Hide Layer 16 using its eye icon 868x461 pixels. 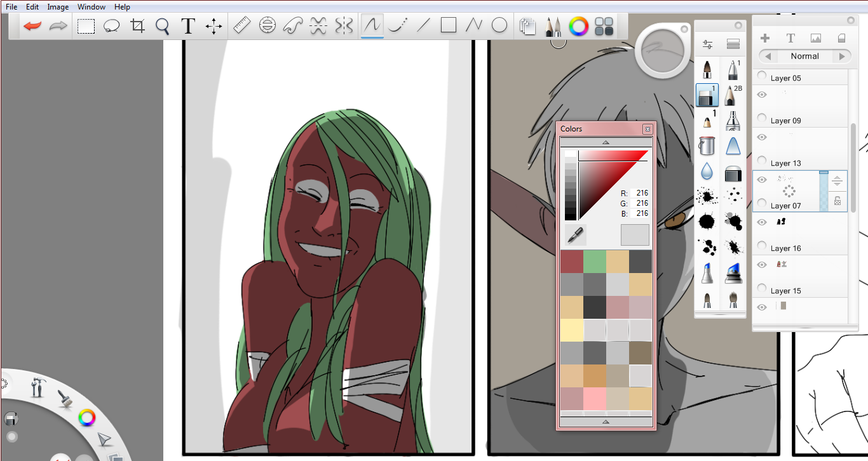click(x=762, y=222)
